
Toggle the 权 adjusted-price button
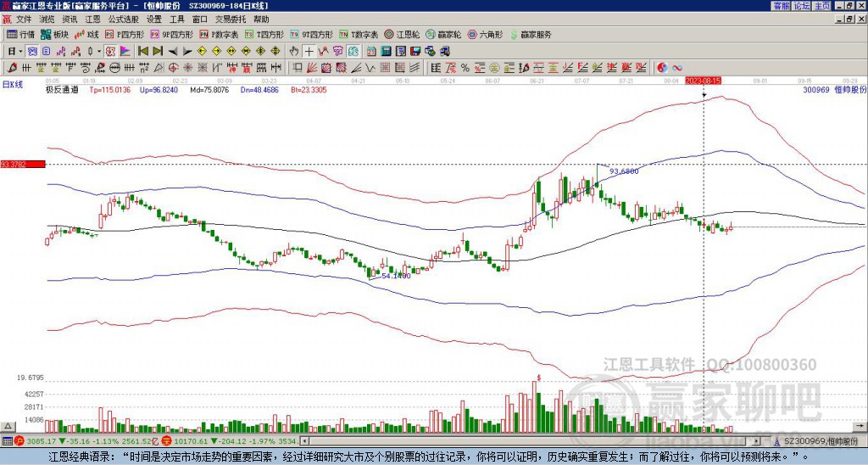click(x=111, y=51)
